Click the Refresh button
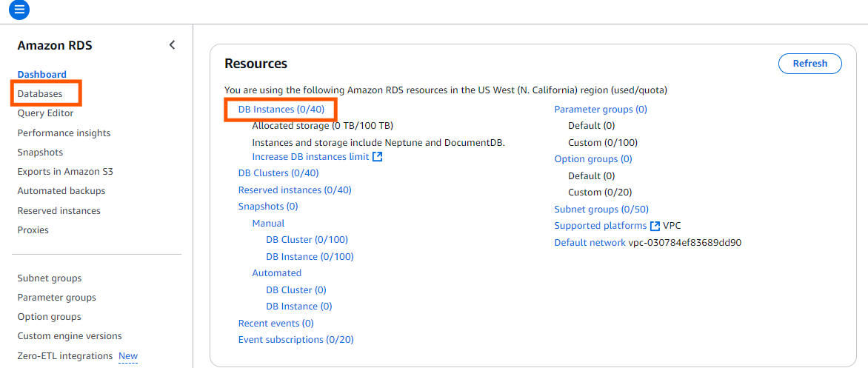 click(x=810, y=64)
